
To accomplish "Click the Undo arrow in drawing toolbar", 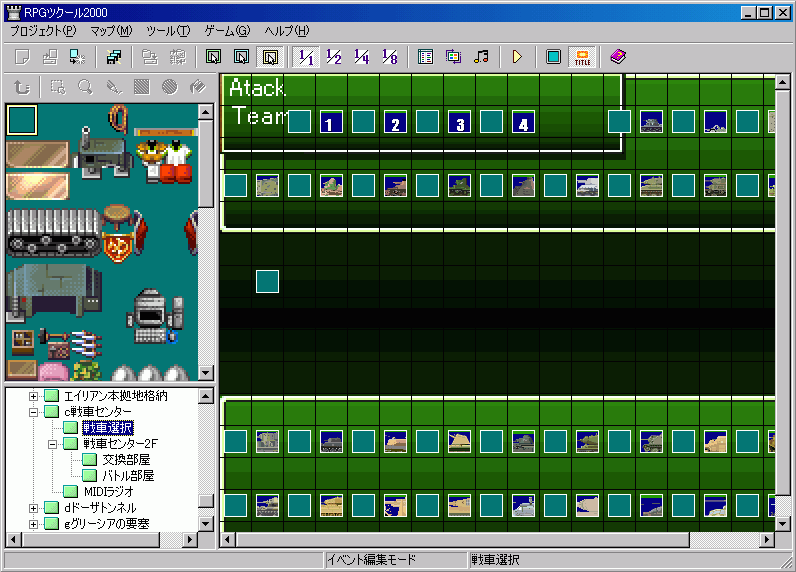I will point(22,87).
